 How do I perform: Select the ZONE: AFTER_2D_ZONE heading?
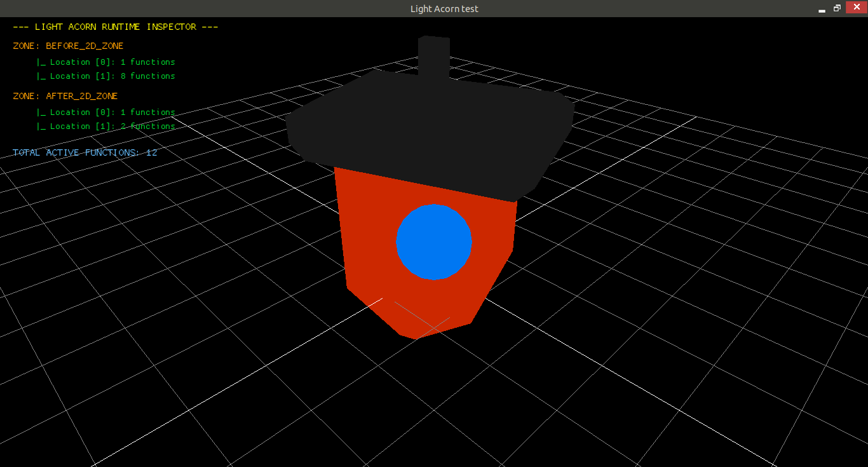[65, 96]
